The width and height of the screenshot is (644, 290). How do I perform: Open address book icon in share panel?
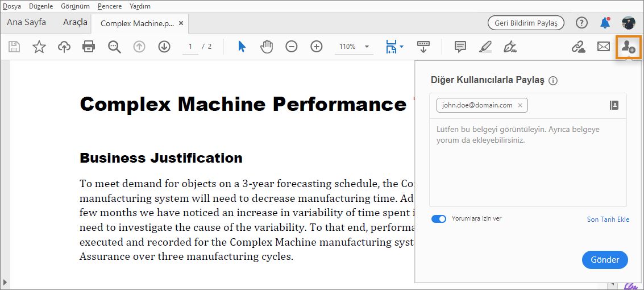pyautogui.click(x=614, y=105)
